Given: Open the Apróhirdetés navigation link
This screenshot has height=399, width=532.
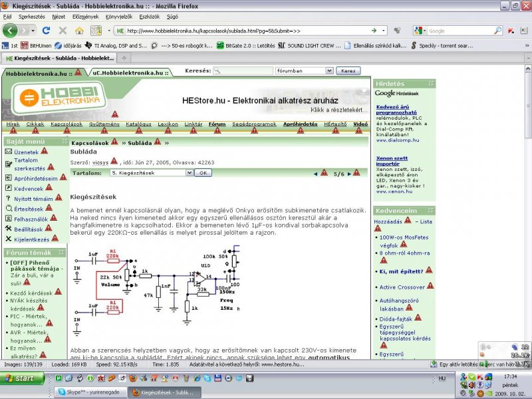Looking at the screenshot, I should point(301,124).
